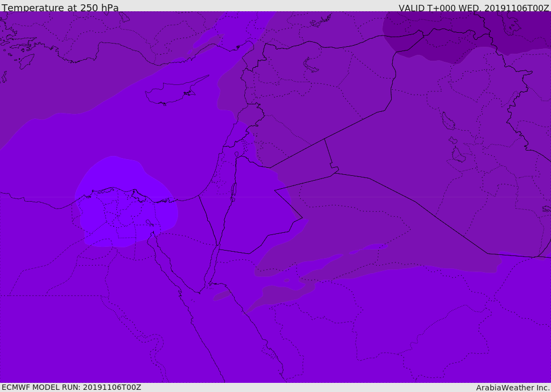Click the 'VALID T+000 WED. 20191106T00Z' label
Image resolution: width=551 pixels, height=392 pixels.
click(x=474, y=8)
